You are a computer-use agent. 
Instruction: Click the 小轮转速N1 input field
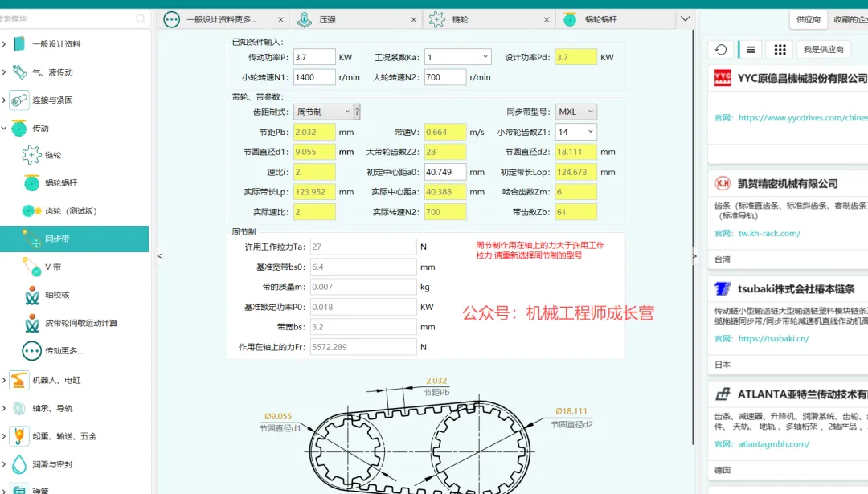314,77
